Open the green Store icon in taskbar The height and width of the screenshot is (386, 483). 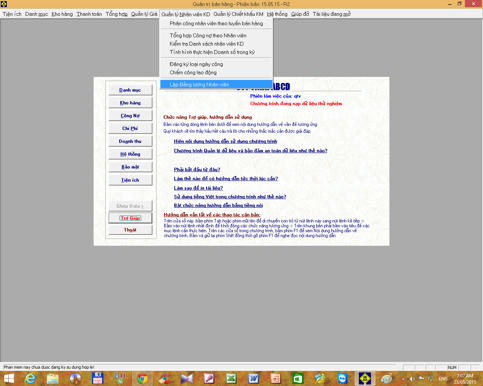click(x=298, y=379)
